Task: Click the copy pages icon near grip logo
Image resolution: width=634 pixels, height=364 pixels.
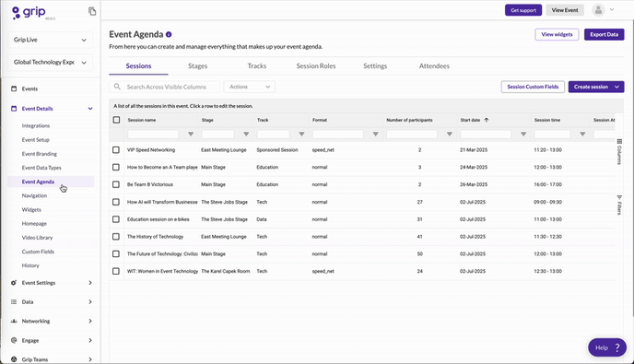Action: pos(92,11)
